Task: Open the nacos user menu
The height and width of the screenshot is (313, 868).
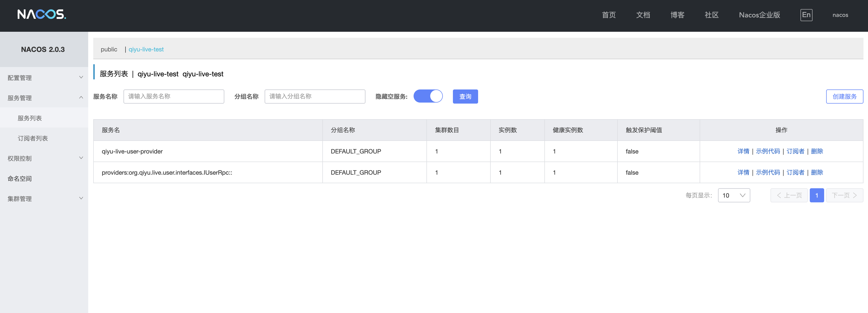Action: (x=840, y=15)
